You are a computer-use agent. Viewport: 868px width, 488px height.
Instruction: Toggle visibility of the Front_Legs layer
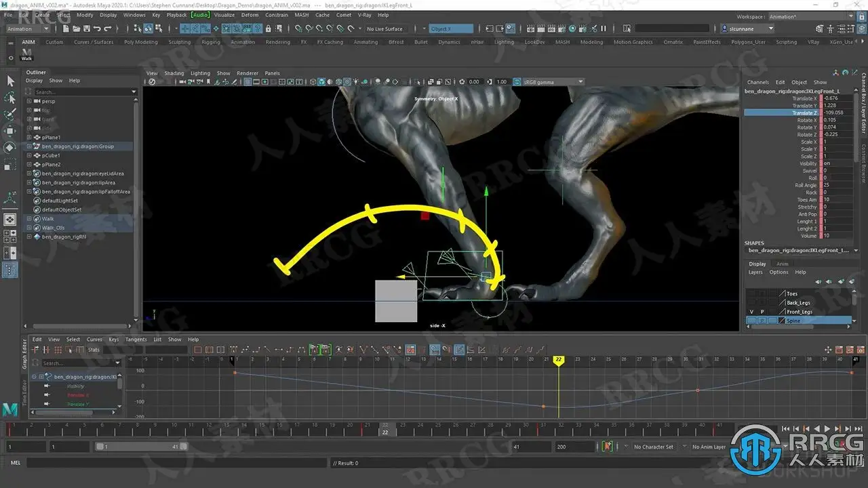pos(751,312)
